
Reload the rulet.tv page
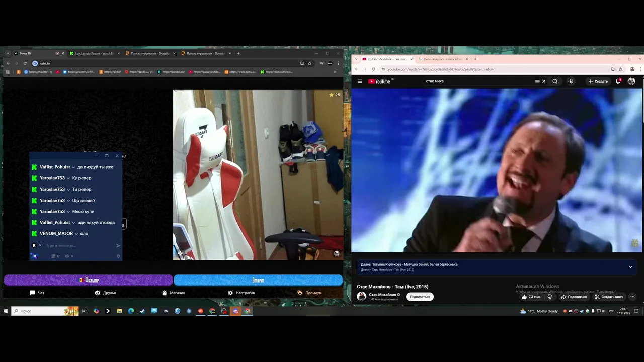click(x=25, y=63)
